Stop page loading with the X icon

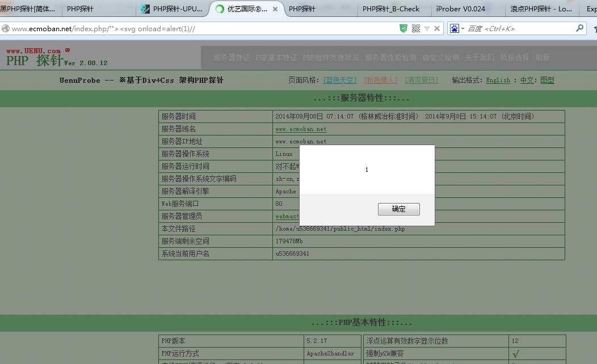click(437, 28)
